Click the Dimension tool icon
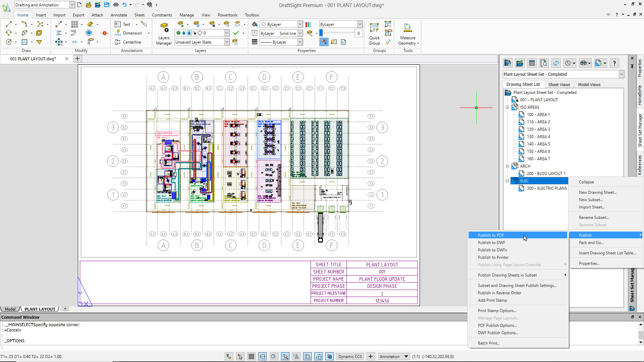Viewport: 644px width, 362px height. pos(118,33)
